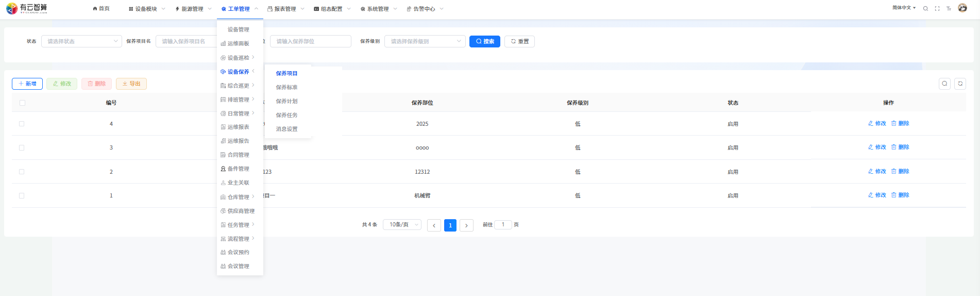Click the 有云智算 logo

coord(27,8)
